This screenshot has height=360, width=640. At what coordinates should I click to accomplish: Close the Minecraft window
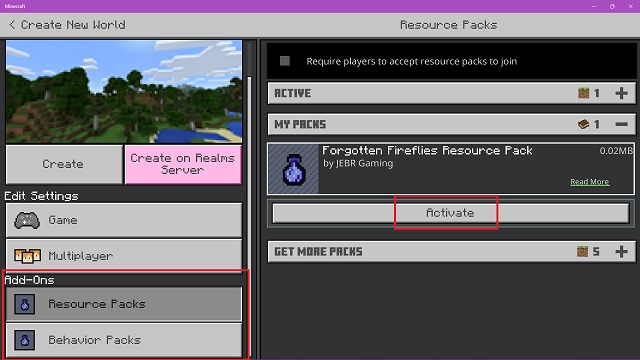click(x=631, y=6)
